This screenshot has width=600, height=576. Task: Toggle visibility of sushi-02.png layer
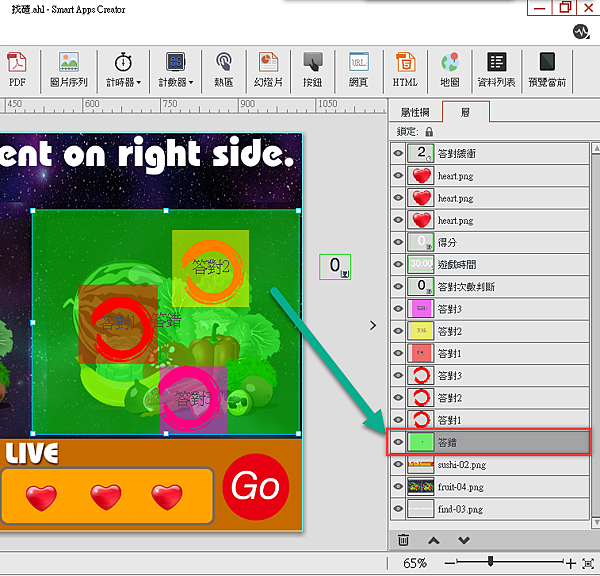coord(398,465)
